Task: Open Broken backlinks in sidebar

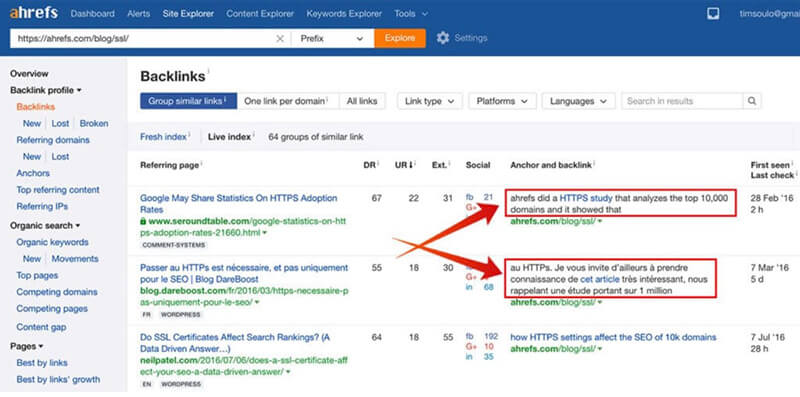Action: point(94,123)
